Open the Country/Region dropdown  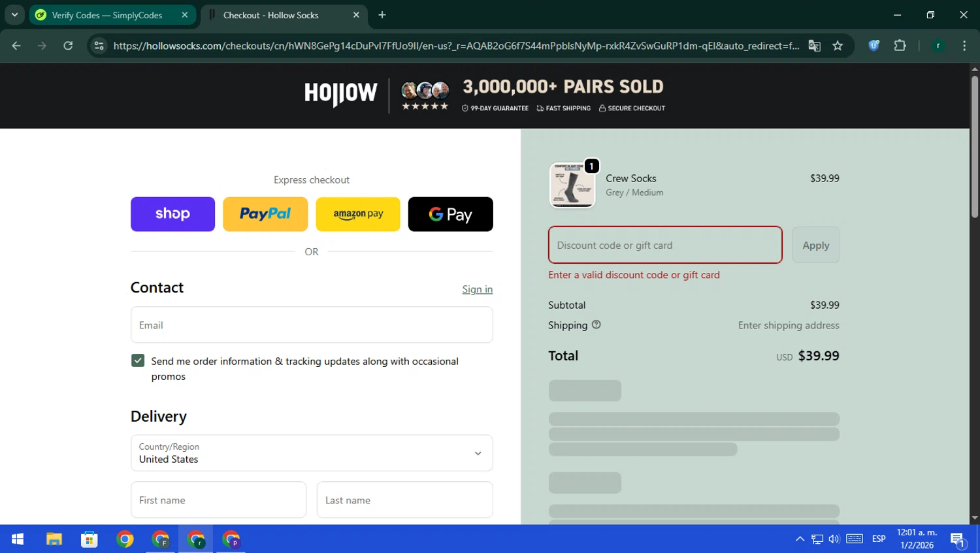pos(312,453)
